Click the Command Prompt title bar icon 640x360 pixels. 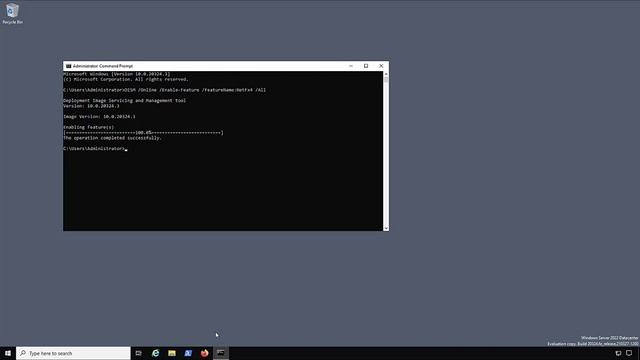(69, 66)
